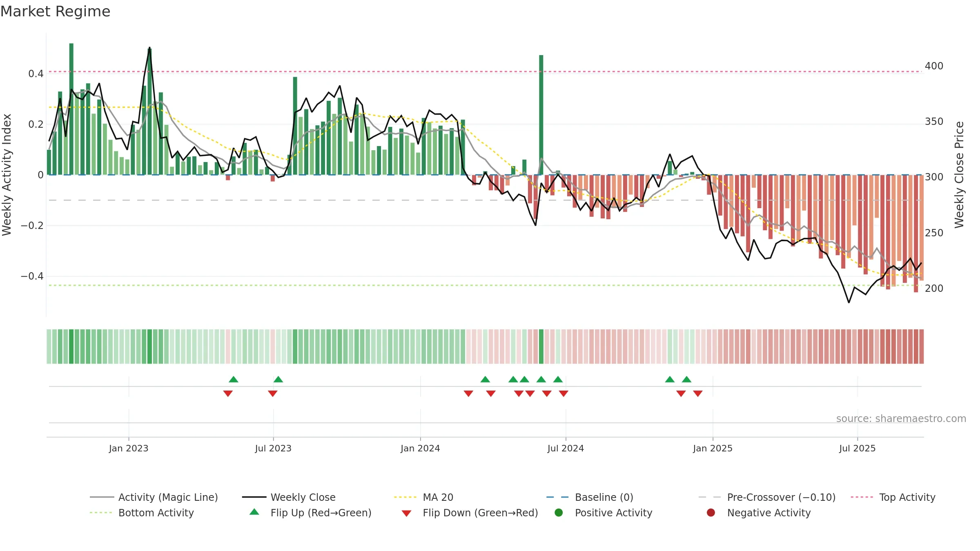Click the −0.4 activity axis tick label
Screen dimensions: 980x551
32,276
